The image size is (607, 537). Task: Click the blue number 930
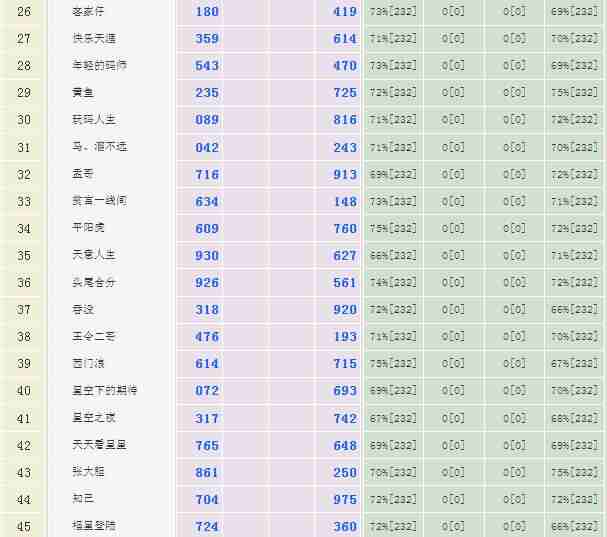point(207,256)
